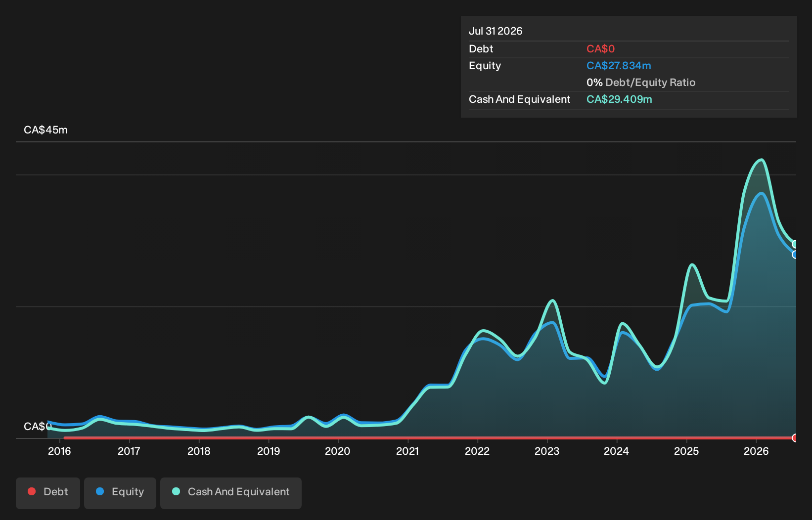Screen dimensions: 812x520
Task: Click the 2017 x-axis label
Action: point(129,451)
